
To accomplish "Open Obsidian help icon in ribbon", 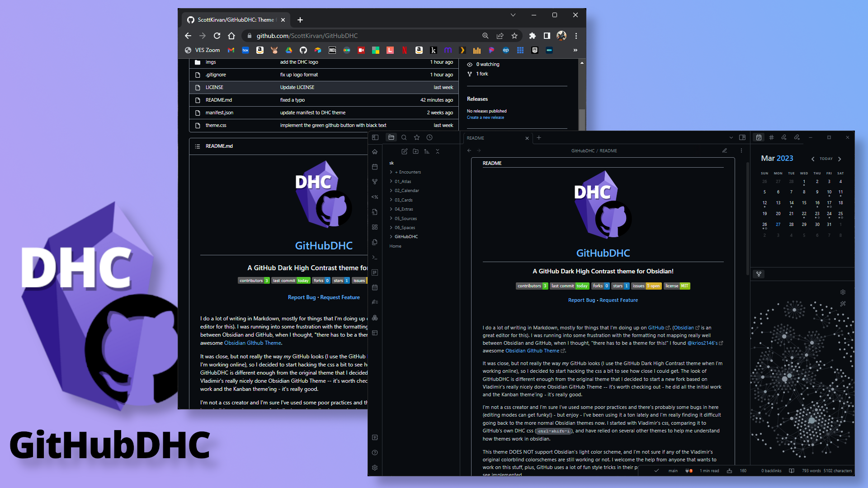I will 375,453.
